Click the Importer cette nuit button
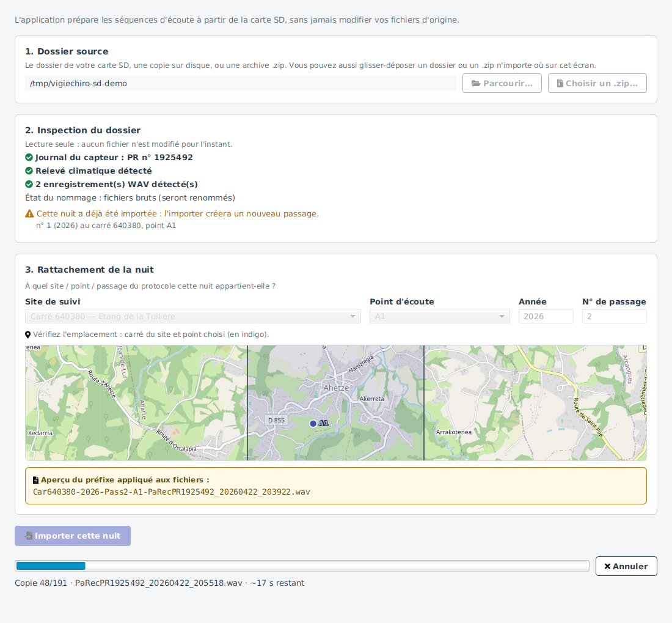 coord(73,536)
